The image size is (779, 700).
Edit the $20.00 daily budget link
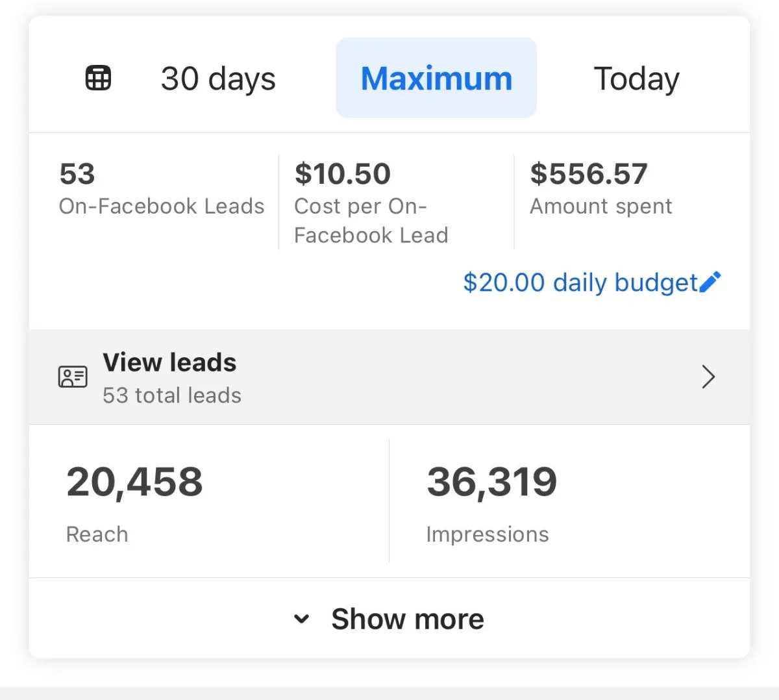pyautogui.click(x=580, y=282)
